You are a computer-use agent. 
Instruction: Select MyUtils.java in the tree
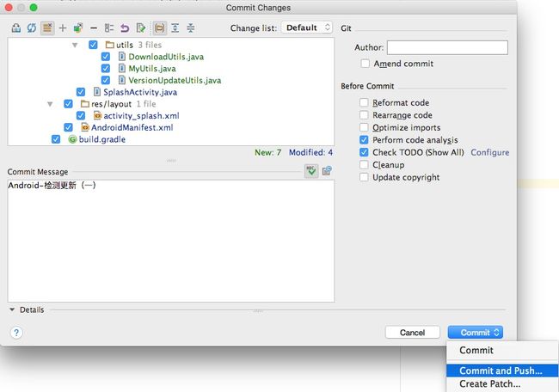point(152,69)
